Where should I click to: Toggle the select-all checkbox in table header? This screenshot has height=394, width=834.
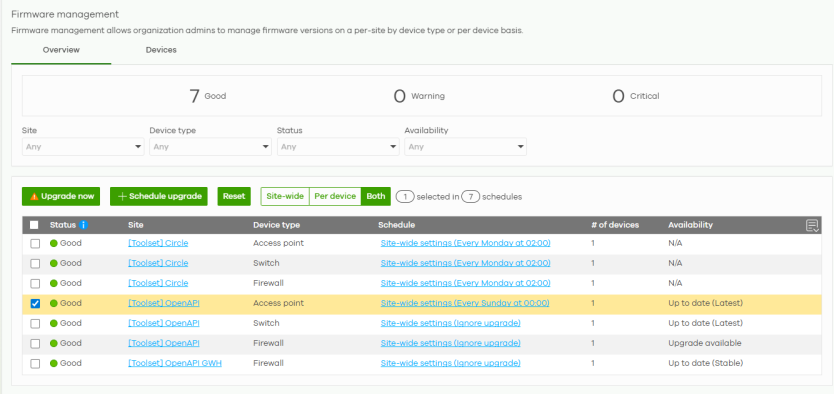[34, 225]
